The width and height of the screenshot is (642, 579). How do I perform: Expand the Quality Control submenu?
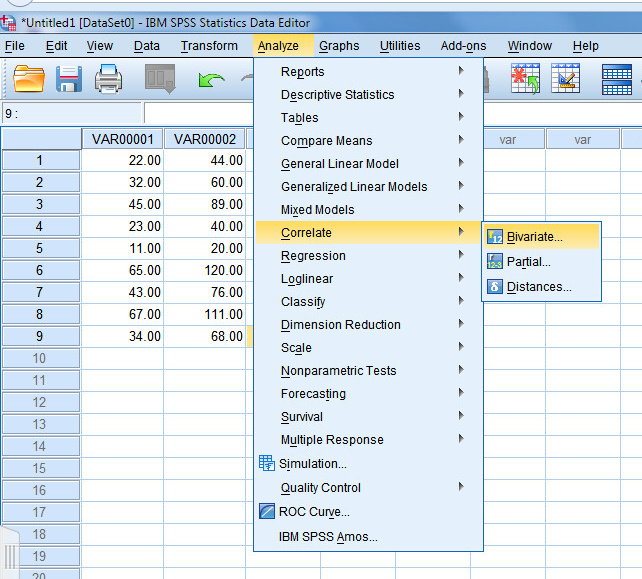pyautogui.click(x=368, y=487)
